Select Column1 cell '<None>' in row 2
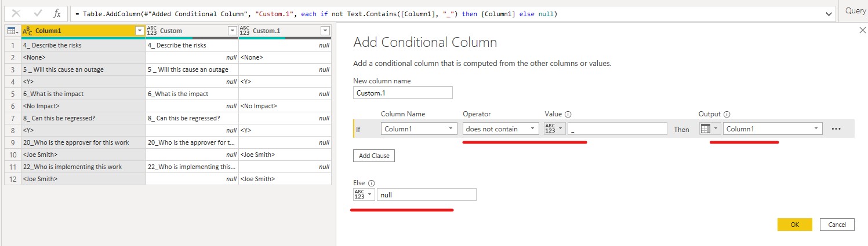 (x=83, y=57)
